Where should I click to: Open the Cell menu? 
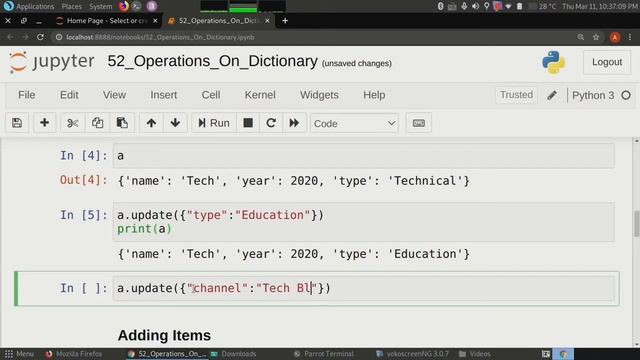coord(211,95)
